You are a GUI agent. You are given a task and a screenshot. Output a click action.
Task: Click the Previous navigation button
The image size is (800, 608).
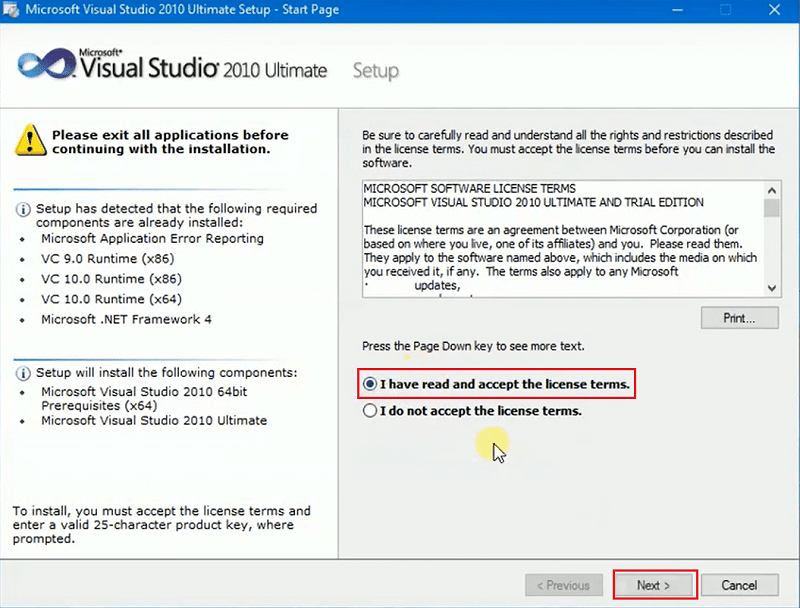(x=563, y=585)
